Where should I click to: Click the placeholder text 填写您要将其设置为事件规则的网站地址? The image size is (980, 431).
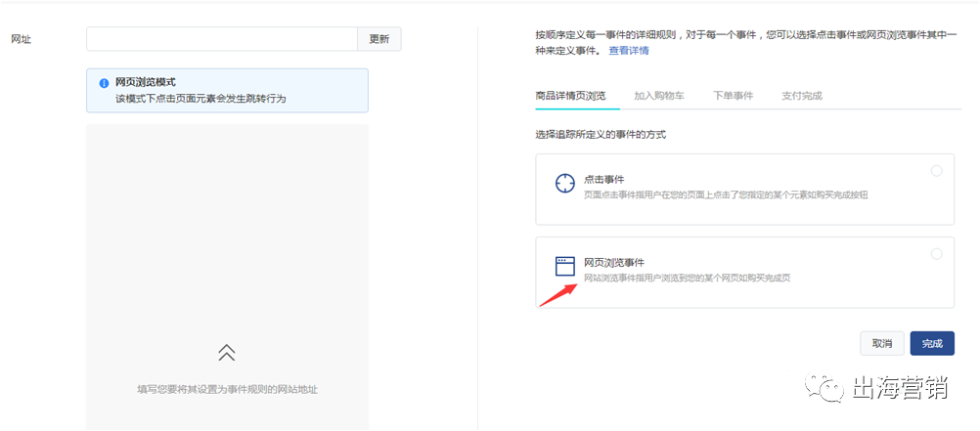click(x=228, y=389)
